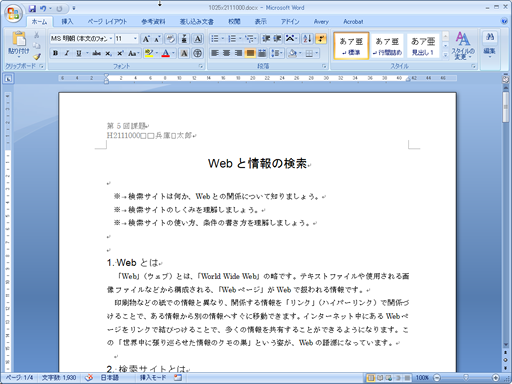Click the enclosed character icon
The image size is (512, 384).
198,53
